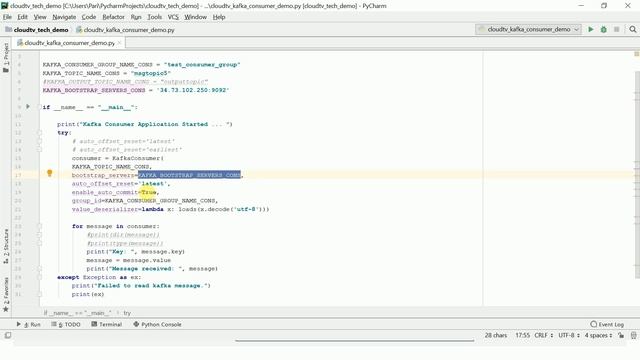The width and height of the screenshot is (640, 360).
Task: Open the Run tool window
Action: point(29,324)
